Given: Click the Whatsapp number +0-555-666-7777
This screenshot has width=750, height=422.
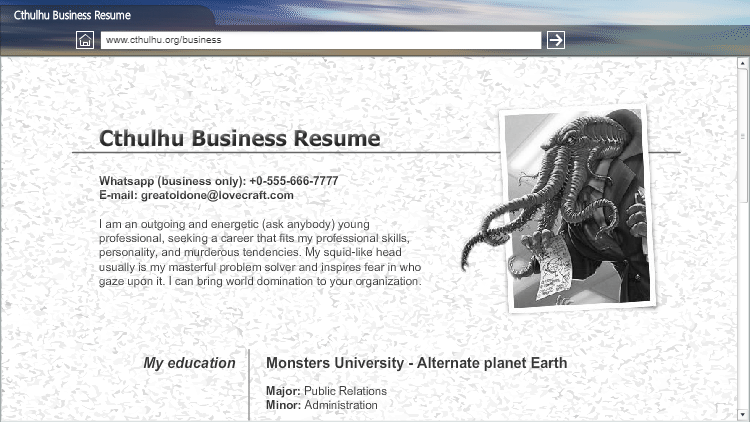Looking at the screenshot, I should tap(294, 181).
